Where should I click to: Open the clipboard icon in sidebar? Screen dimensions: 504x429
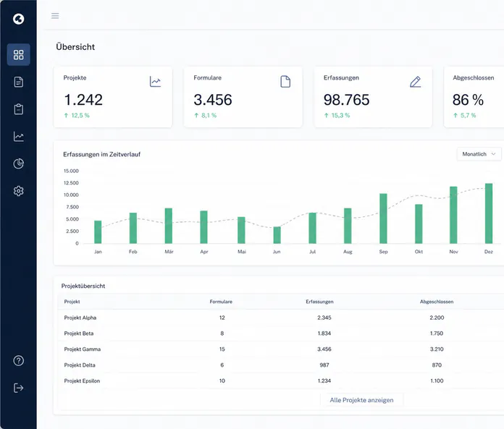click(18, 109)
